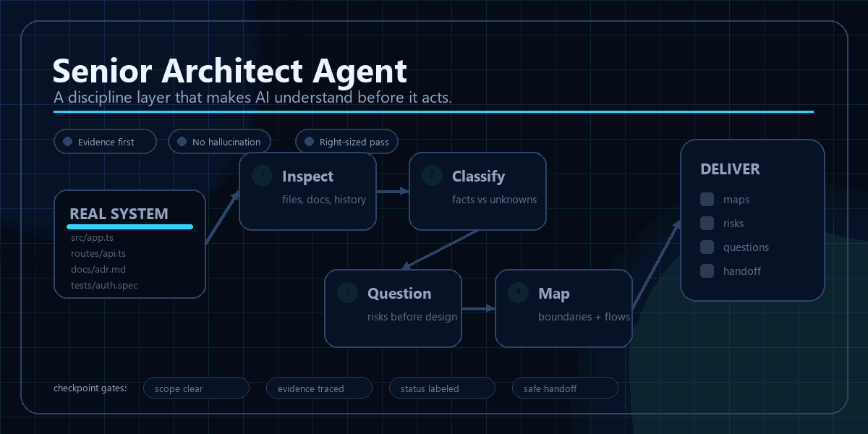Click the routes/api.ts file entry
Screen dimensions: 868x434
98,253
